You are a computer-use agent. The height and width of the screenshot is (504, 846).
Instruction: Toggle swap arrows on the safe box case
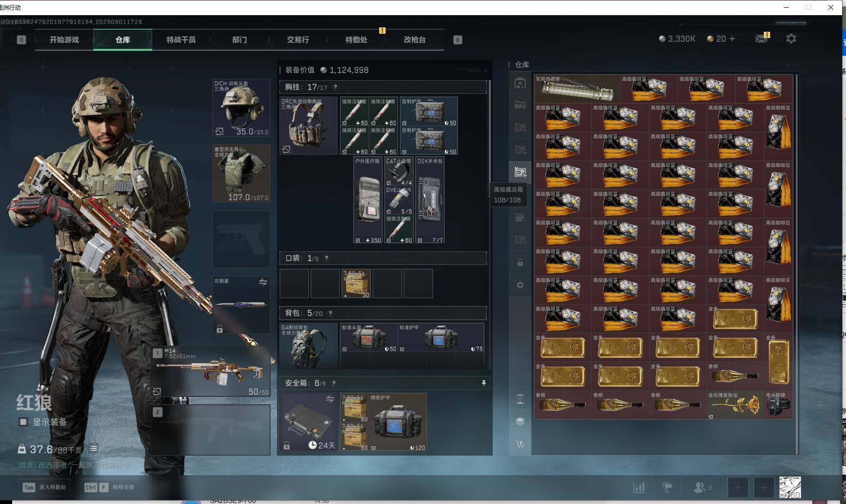[x=330, y=399]
